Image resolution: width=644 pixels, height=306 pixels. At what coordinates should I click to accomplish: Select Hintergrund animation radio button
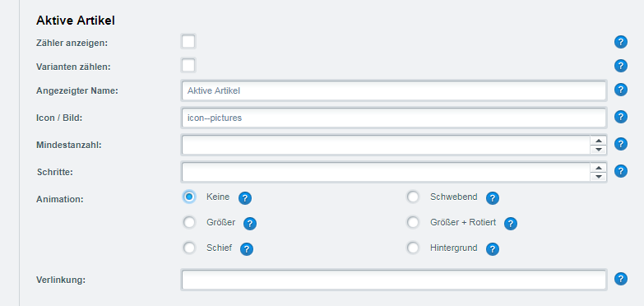coord(413,248)
